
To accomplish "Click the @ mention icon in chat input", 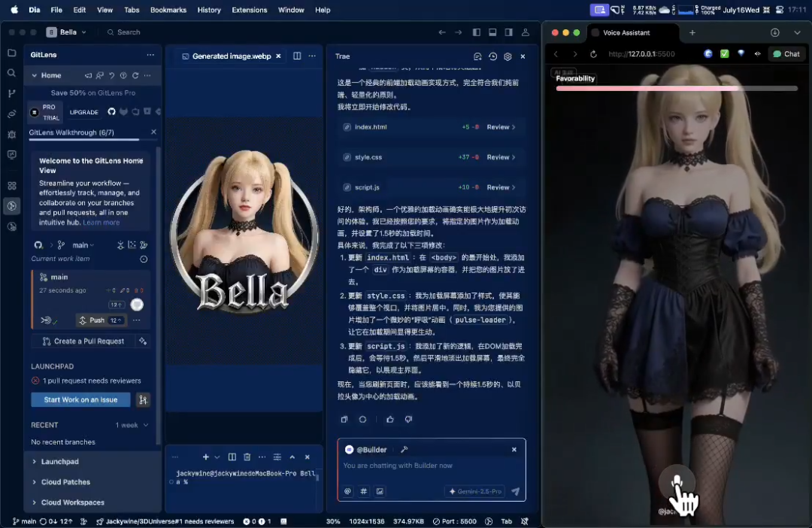I will (x=347, y=491).
